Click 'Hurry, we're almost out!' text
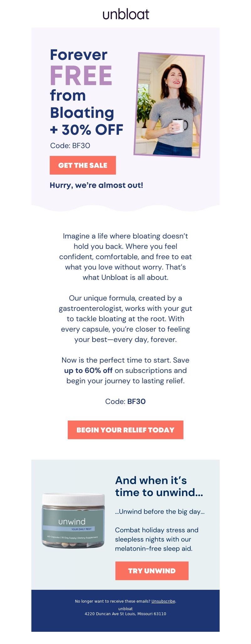This screenshot has height=644, width=251. tap(96, 185)
